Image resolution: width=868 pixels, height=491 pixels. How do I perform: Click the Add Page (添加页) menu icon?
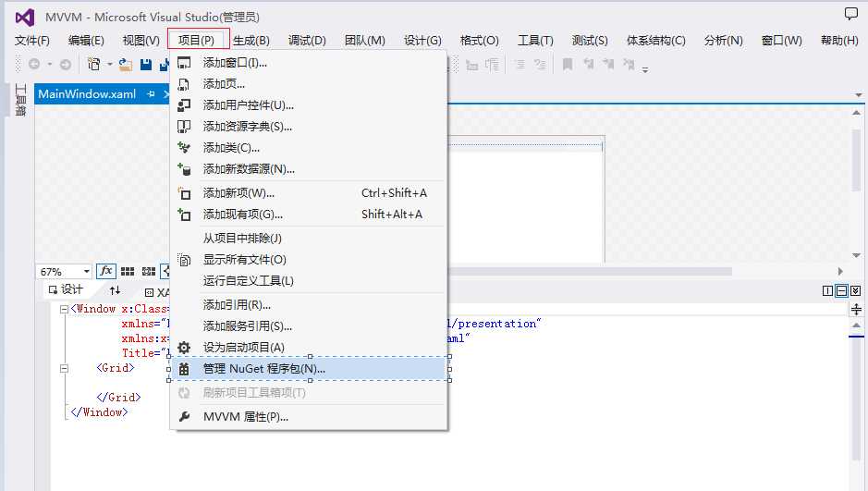point(184,84)
